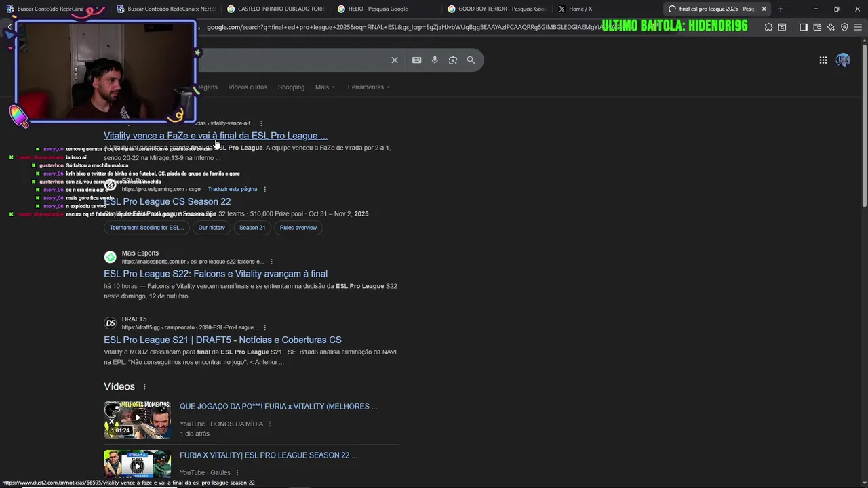Toggle the browser sidebar panel
Screen dimensions: 868x488
[x=804, y=27]
